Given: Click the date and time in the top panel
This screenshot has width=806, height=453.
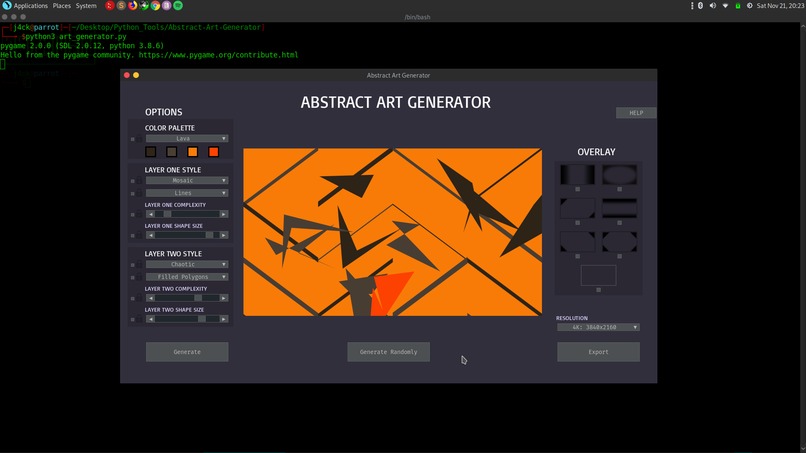Looking at the screenshot, I should click(x=780, y=6).
